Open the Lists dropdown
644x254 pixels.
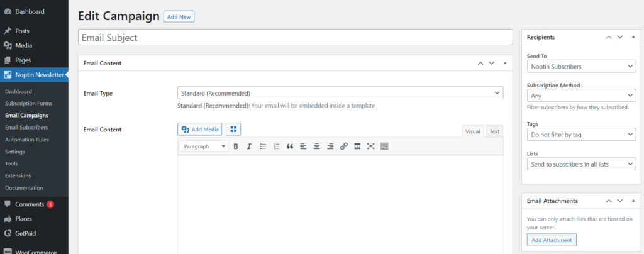click(581, 164)
